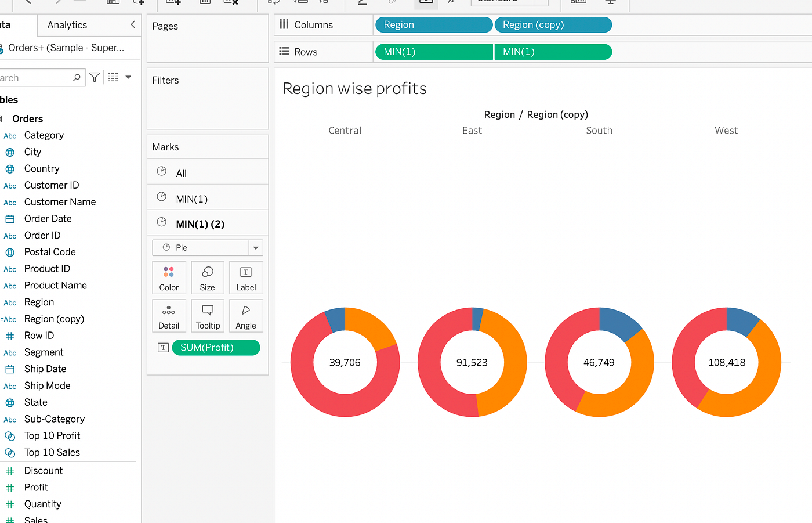This screenshot has width=812, height=523.
Task: Open the Size shelf on the Marks card
Action: click(x=208, y=277)
